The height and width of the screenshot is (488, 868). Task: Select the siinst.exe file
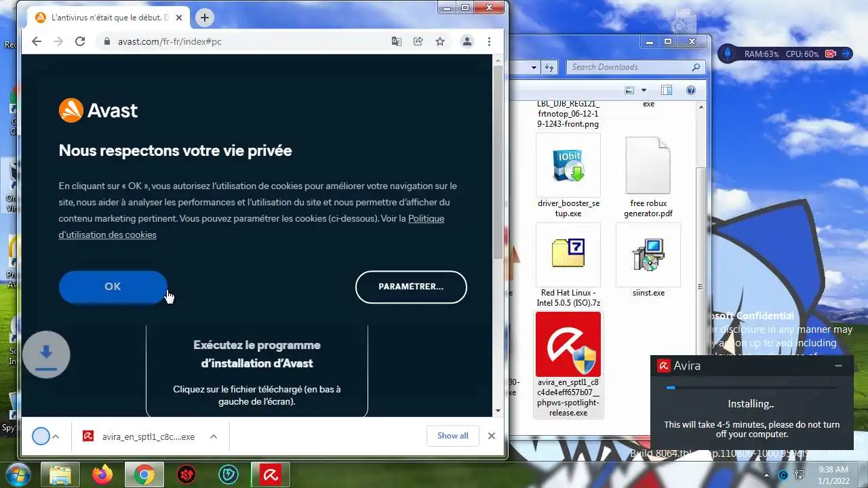(x=648, y=261)
